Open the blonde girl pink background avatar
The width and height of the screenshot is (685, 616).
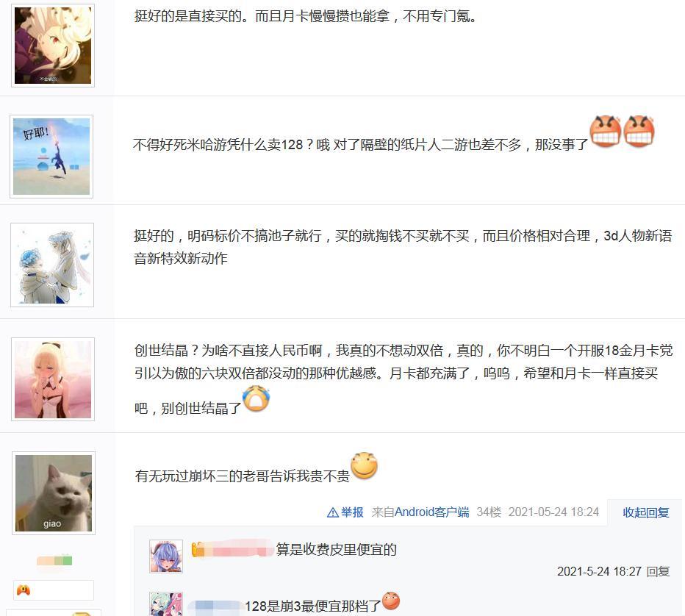pos(53,379)
